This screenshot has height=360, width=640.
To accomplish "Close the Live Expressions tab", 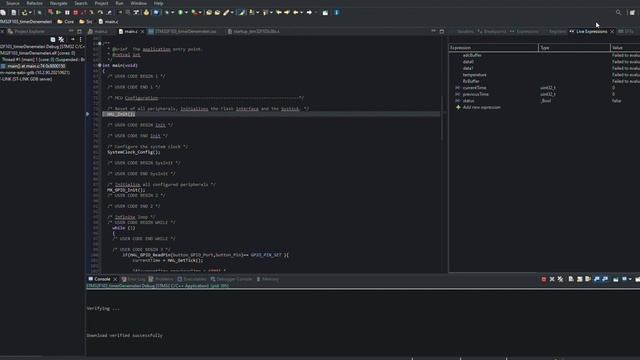I will click(612, 31).
